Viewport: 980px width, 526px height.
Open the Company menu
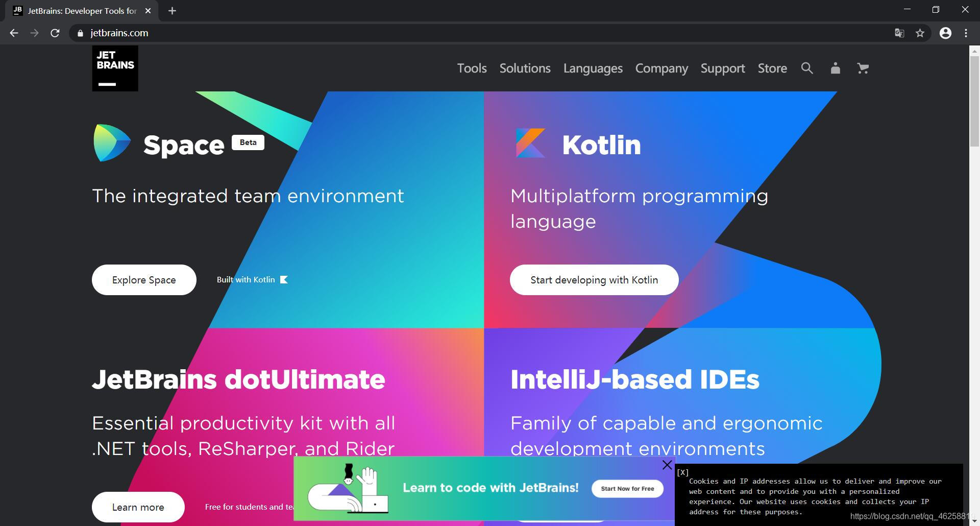pyautogui.click(x=661, y=68)
